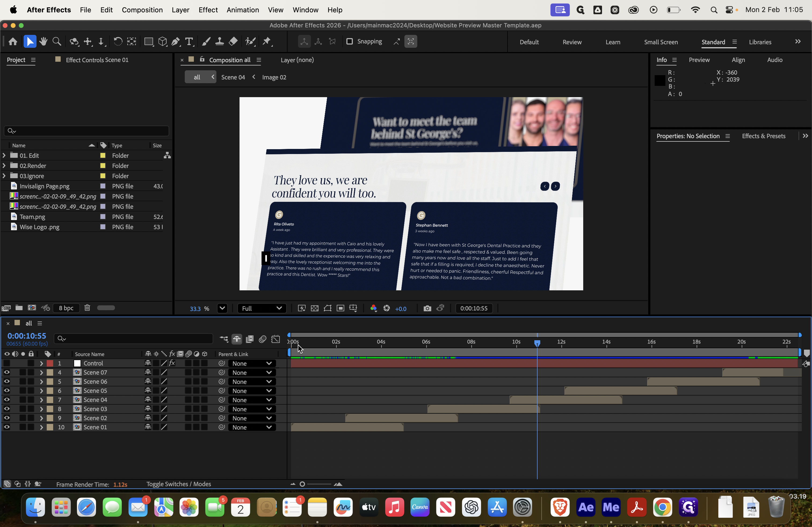Activate the Puppet Pin tool
This screenshot has height=527, width=812.
[x=267, y=42]
